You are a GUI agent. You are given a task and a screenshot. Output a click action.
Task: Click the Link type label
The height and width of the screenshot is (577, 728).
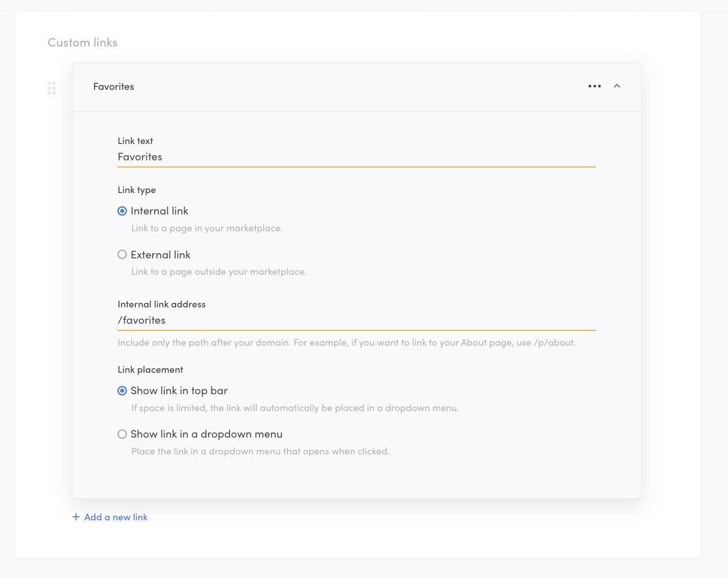point(136,189)
